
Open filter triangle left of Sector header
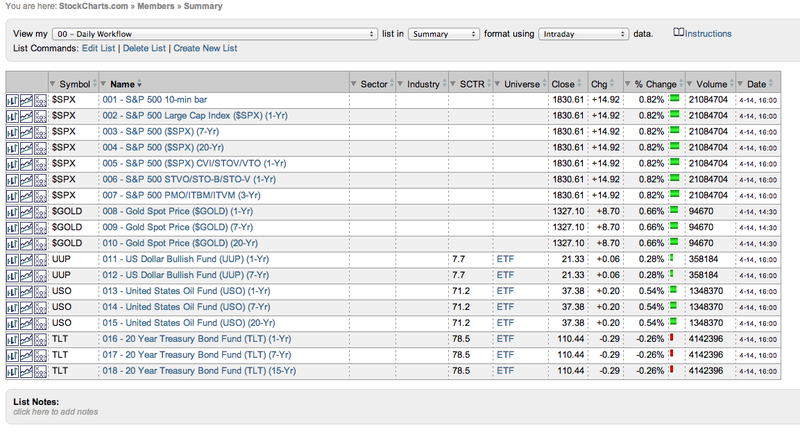pyautogui.click(x=354, y=84)
